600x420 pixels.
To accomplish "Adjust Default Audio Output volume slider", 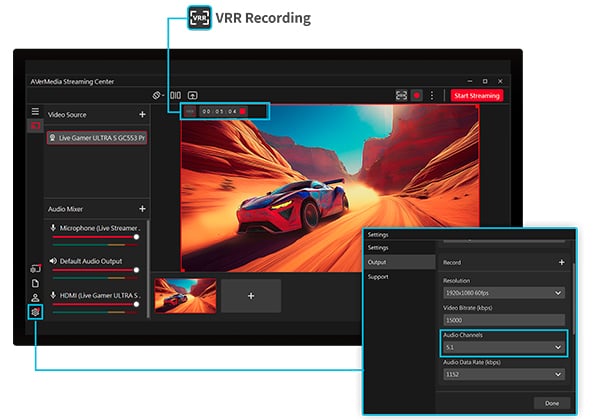I will (x=136, y=270).
